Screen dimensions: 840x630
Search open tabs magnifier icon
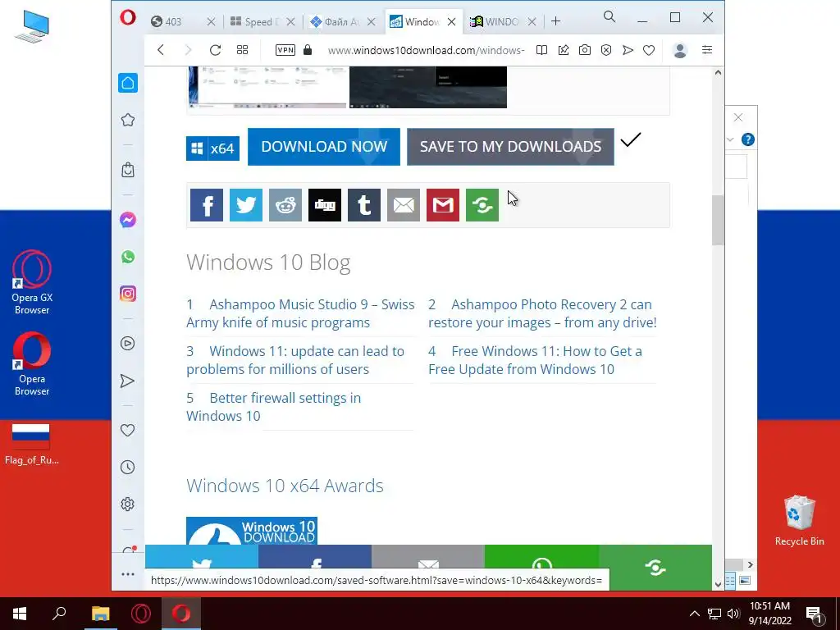tap(609, 16)
